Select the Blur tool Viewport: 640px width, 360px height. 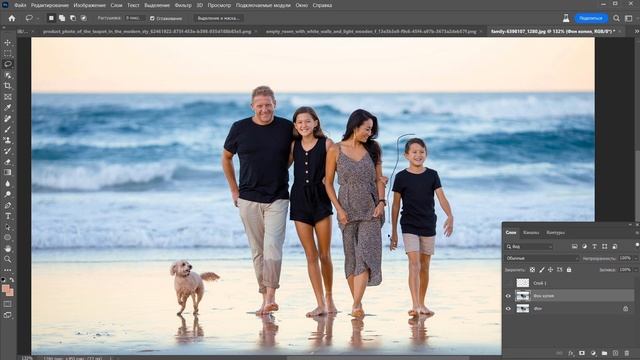(x=8, y=183)
